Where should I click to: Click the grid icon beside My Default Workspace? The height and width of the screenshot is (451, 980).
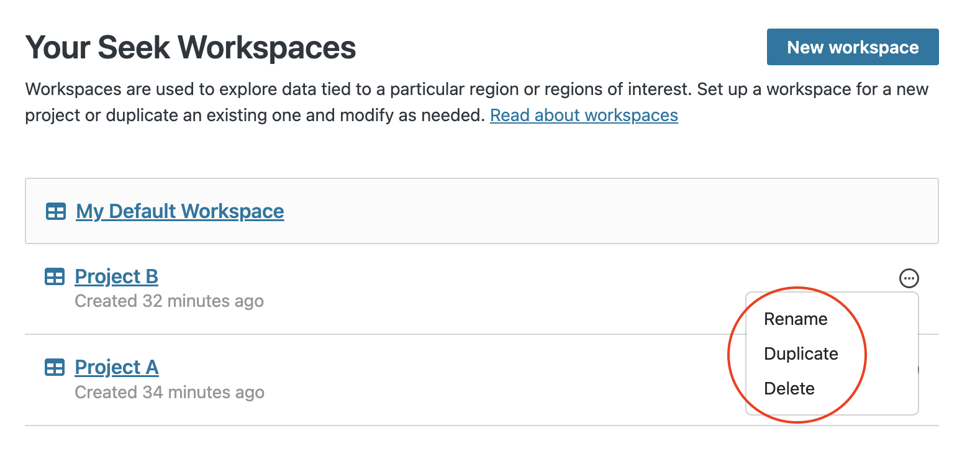56,212
